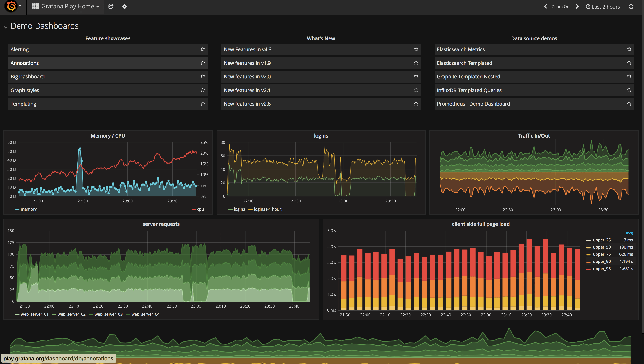Sort legend by the avg column header
644x364 pixels.
coord(629,233)
